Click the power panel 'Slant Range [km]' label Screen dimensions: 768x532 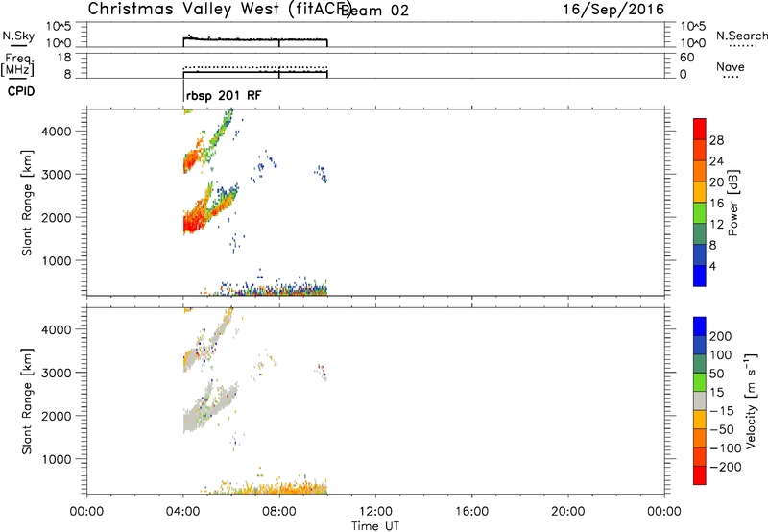[x=27, y=203]
